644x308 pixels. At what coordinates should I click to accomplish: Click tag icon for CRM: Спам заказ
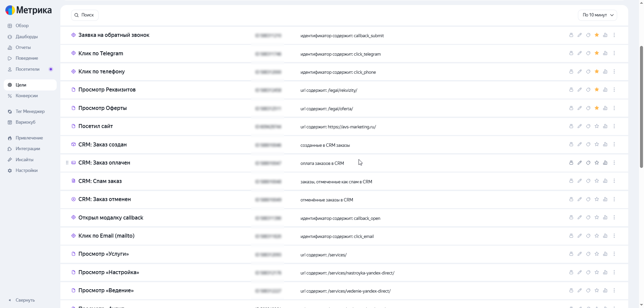tap(588, 181)
